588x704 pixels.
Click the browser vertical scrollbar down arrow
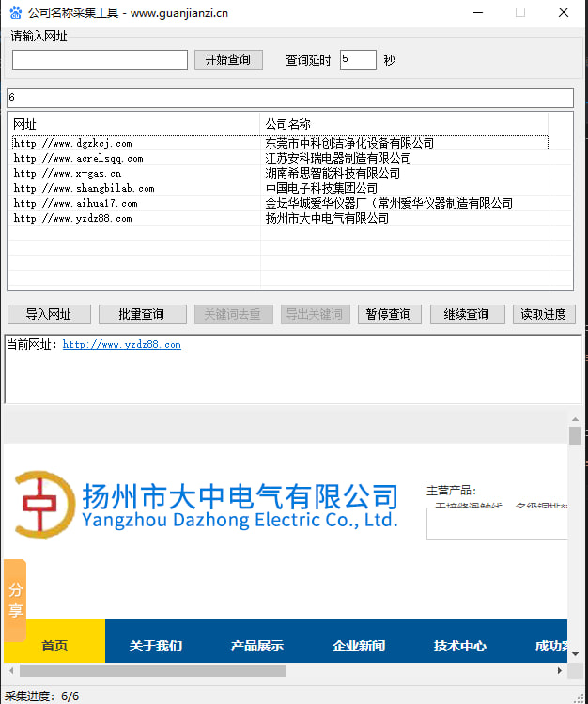(575, 654)
